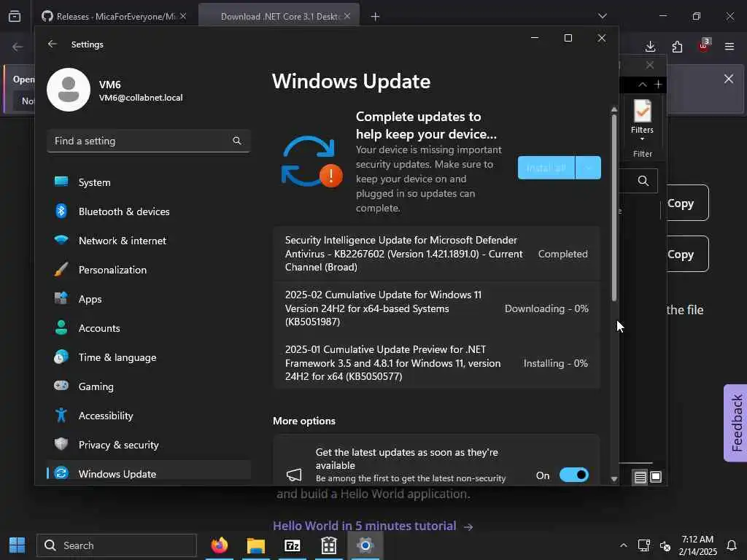Open notifications bell in taskbar
This screenshot has height=560, width=747.
(x=732, y=545)
